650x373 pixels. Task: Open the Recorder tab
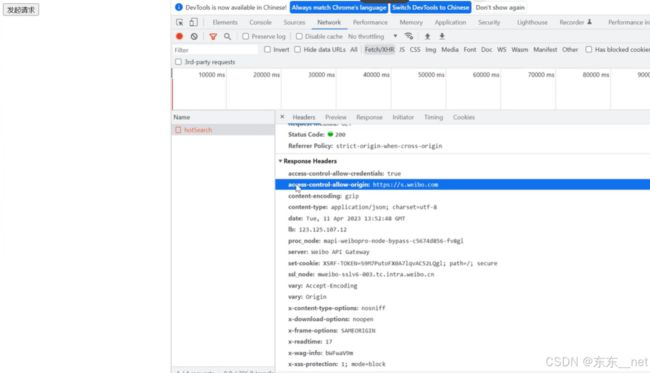575,22
